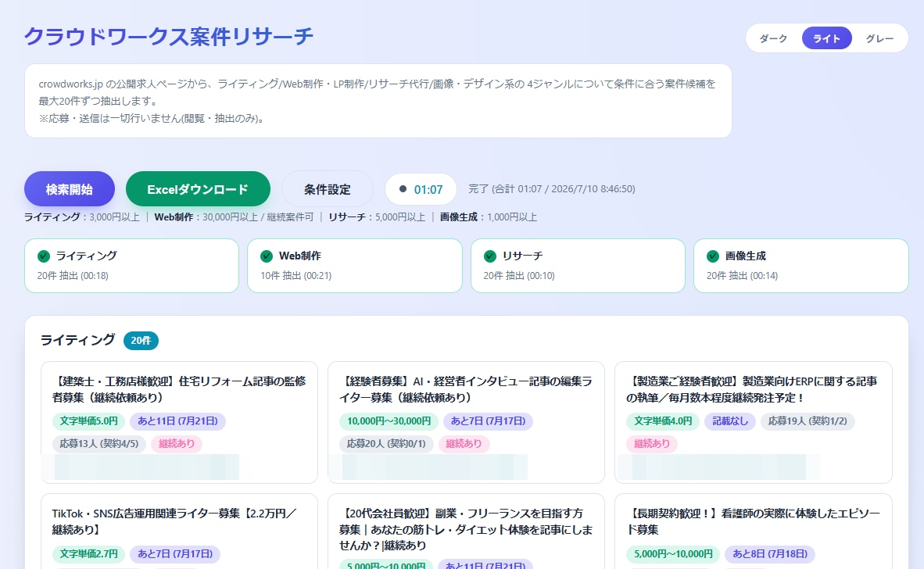Click the 検索開始 button
The image size is (924, 569).
point(70,189)
